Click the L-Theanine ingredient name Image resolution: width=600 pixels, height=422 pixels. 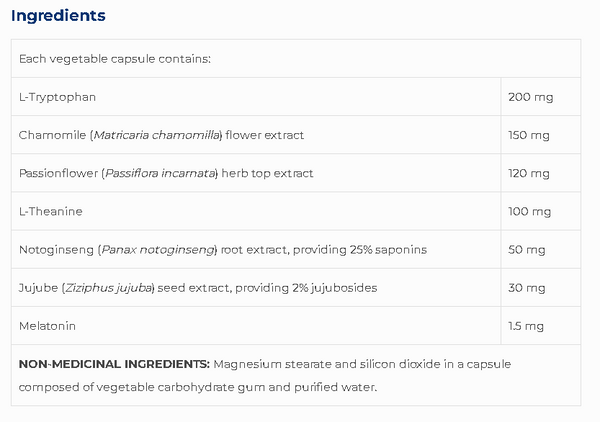51,212
